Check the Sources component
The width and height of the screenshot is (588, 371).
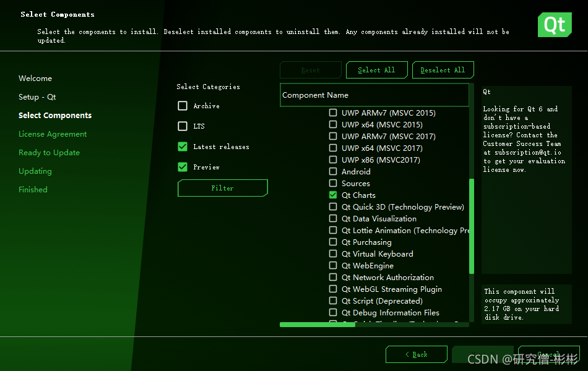coord(333,183)
